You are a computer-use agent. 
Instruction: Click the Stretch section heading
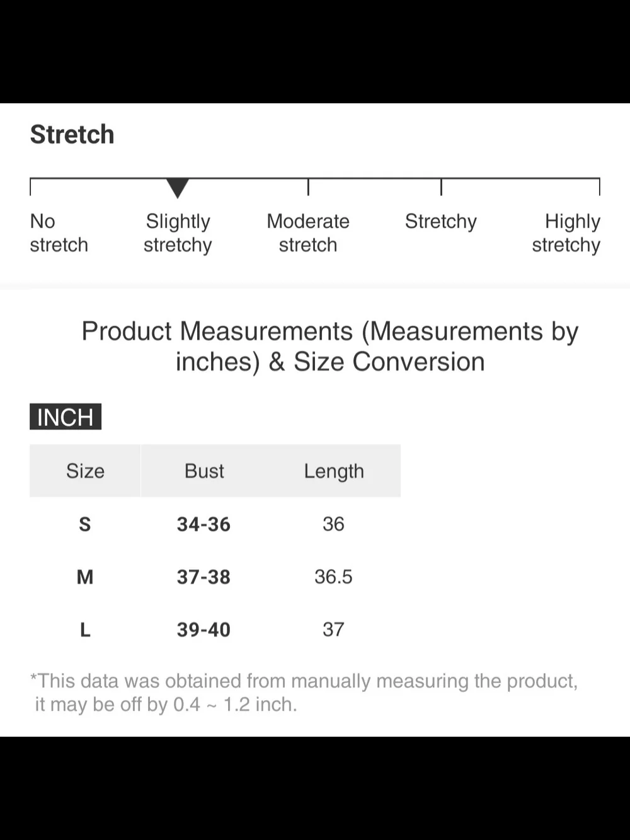[72, 134]
